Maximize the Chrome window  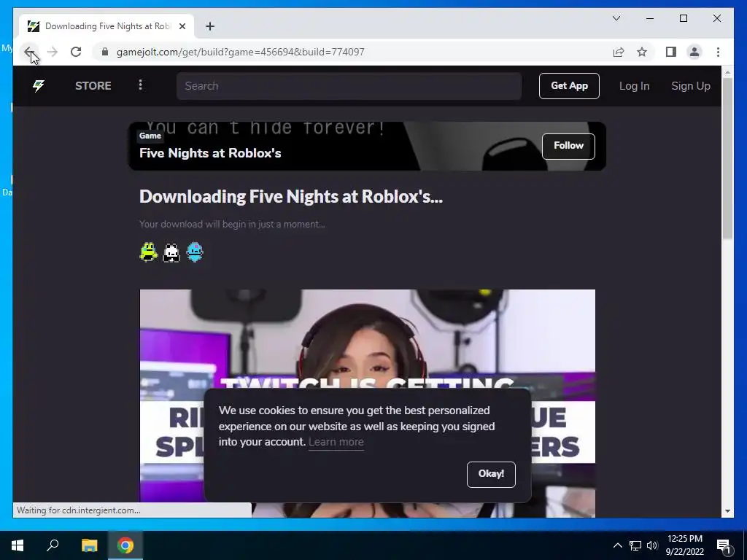(x=683, y=18)
